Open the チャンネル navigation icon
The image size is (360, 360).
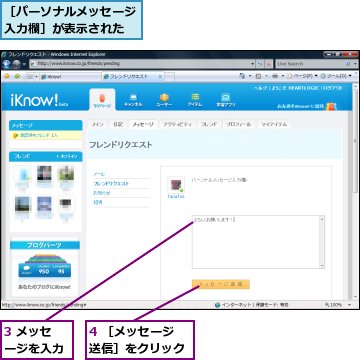133,100
